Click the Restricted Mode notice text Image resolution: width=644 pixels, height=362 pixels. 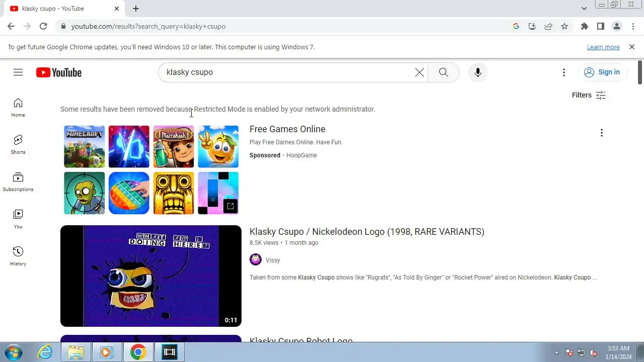(218, 109)
